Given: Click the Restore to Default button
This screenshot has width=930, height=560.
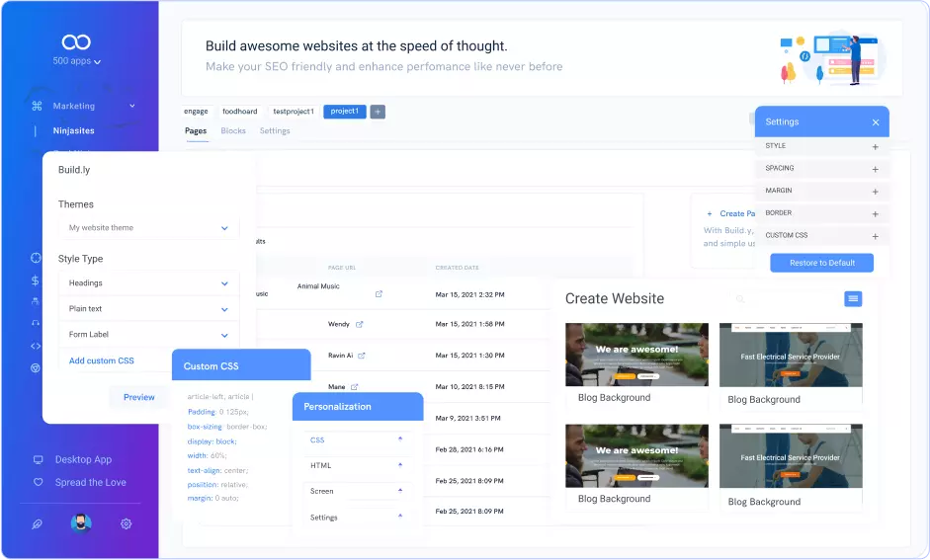Looking at the screenshot, I should click(x=821, y=263).
